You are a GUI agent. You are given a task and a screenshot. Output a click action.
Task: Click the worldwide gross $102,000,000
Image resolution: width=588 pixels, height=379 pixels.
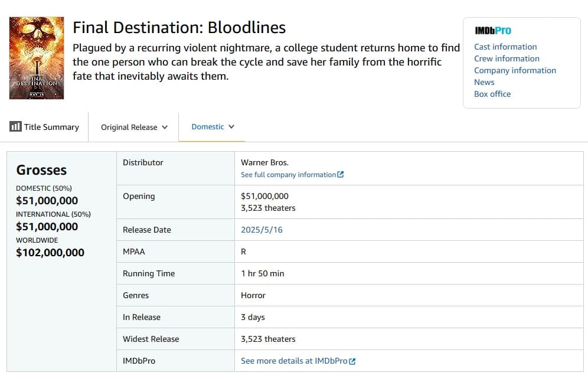coord(50,253)
